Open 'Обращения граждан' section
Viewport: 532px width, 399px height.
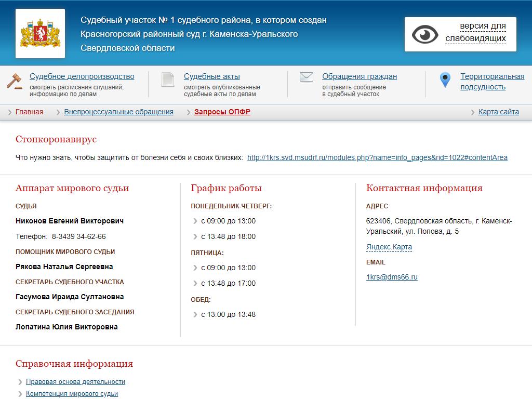[x=360, y=76]
